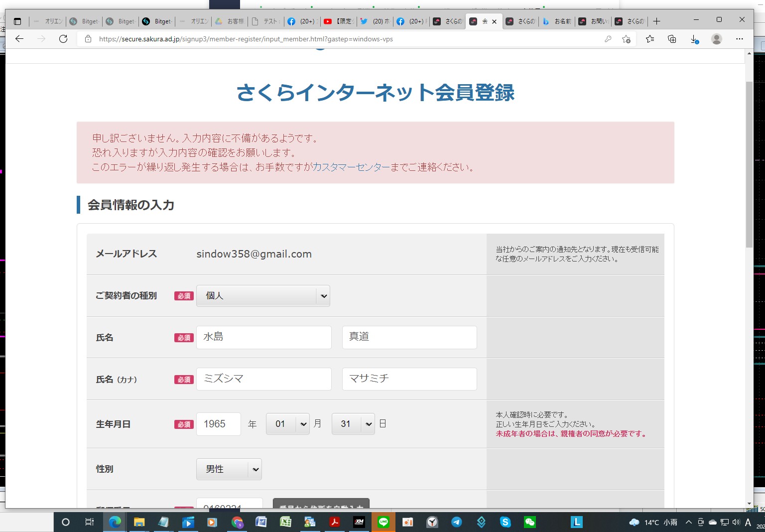The width and height of the screenshot is (765, 532).
Task: Click the scrollbar down arrow
Action: [749, 504]
